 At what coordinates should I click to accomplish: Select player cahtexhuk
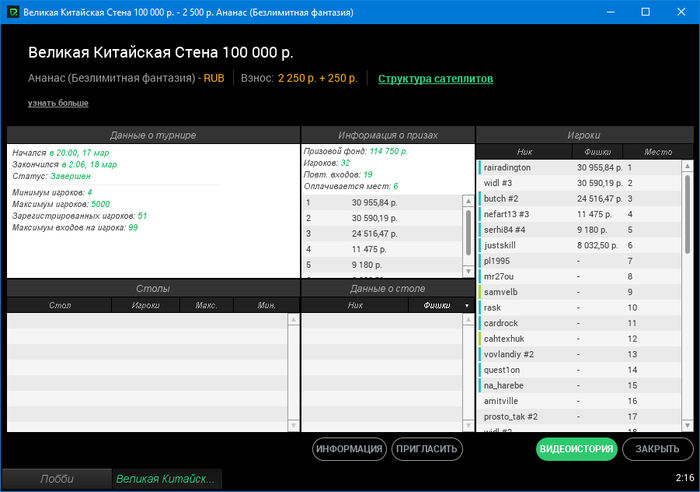click(579, 339)
